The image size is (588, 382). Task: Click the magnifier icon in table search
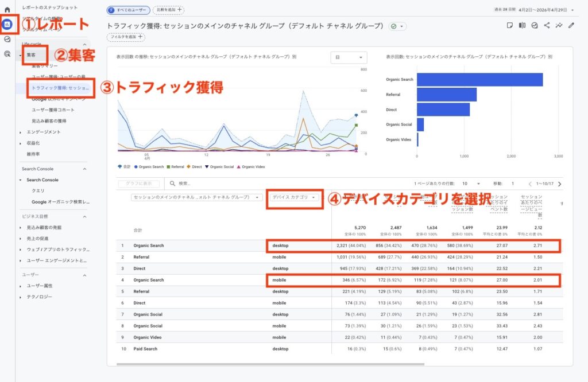pos(172,184)
